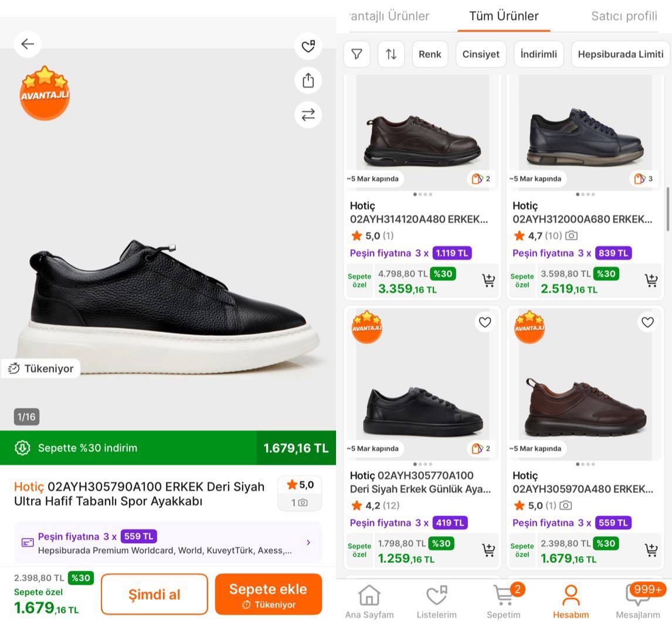Open the sort arrows icon
This screenshot has width=672, height=633.
[391, 54]
